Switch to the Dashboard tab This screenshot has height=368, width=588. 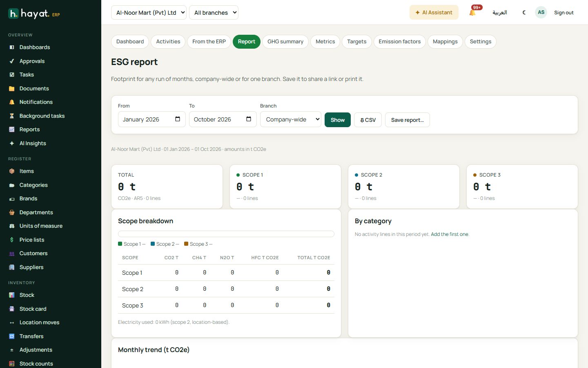point(130,42)
